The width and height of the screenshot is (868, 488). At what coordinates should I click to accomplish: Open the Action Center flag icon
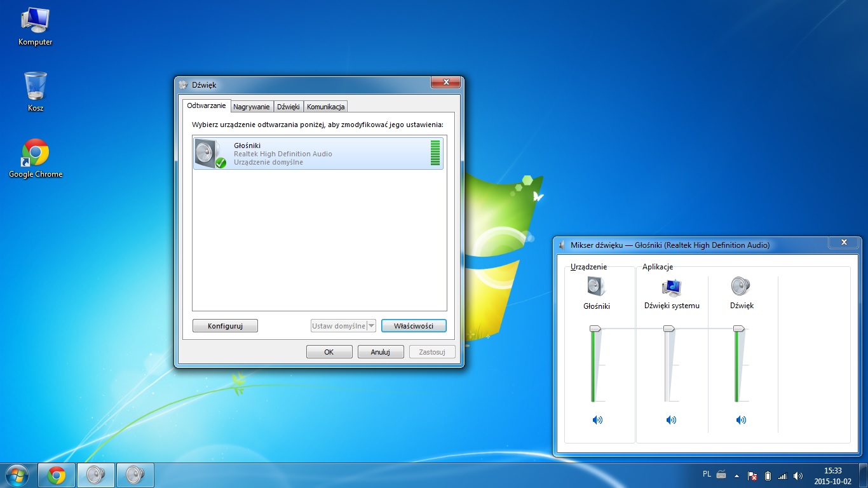tap(752, 475)
